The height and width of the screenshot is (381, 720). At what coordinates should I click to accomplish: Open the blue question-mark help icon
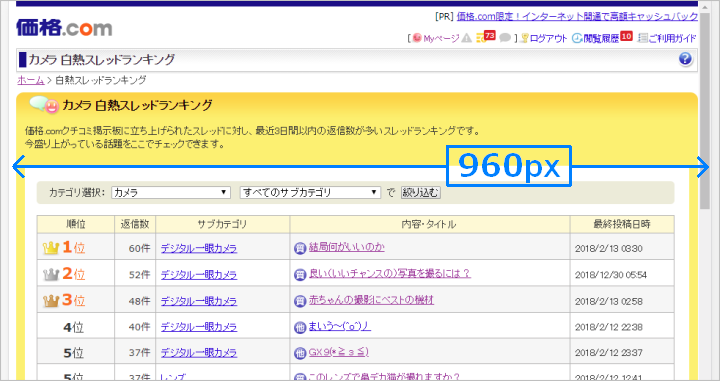685,59
